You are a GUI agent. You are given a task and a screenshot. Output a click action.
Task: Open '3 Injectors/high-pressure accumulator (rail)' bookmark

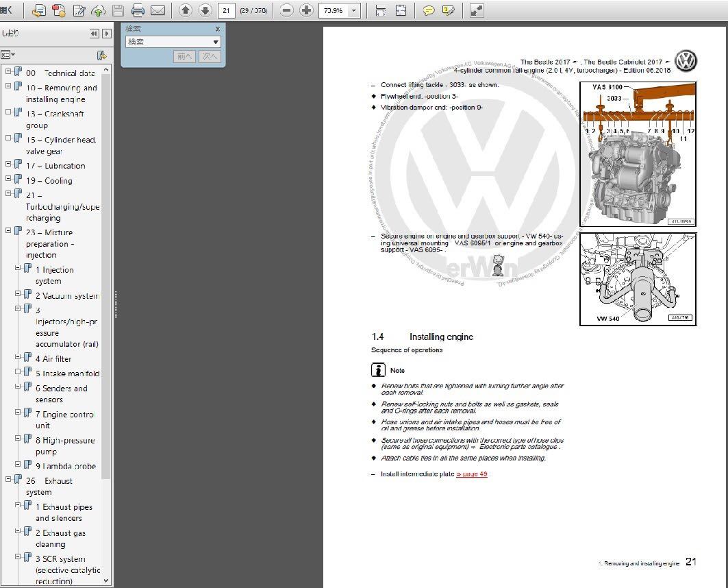coord(67,327)
